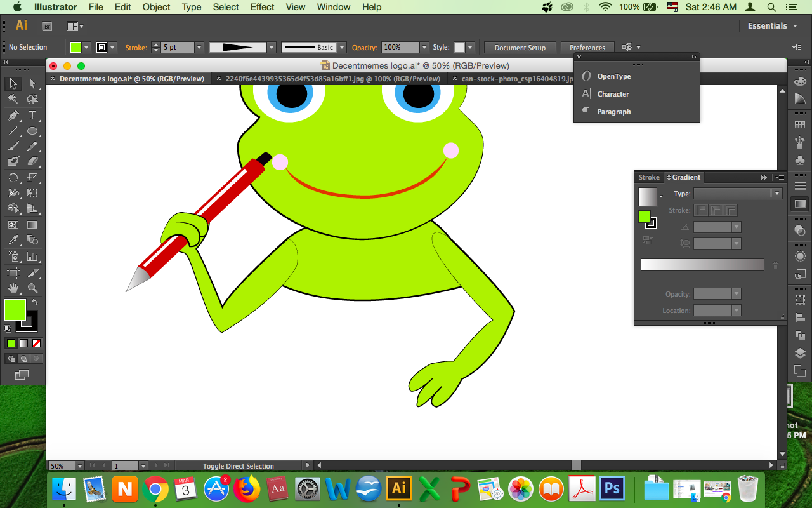Click large green Fill swatch in Tools
The image size is (812, 508).
point(15,309)
